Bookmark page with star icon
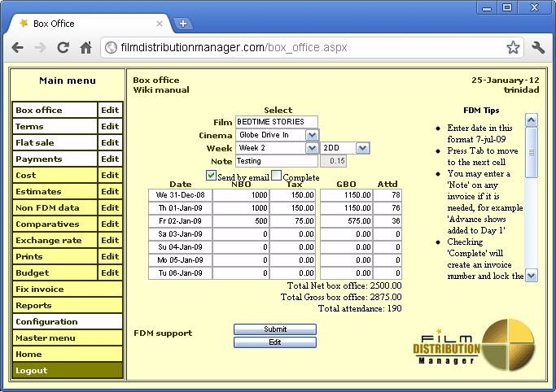This screenshot has width=556, height=392. 513,48
